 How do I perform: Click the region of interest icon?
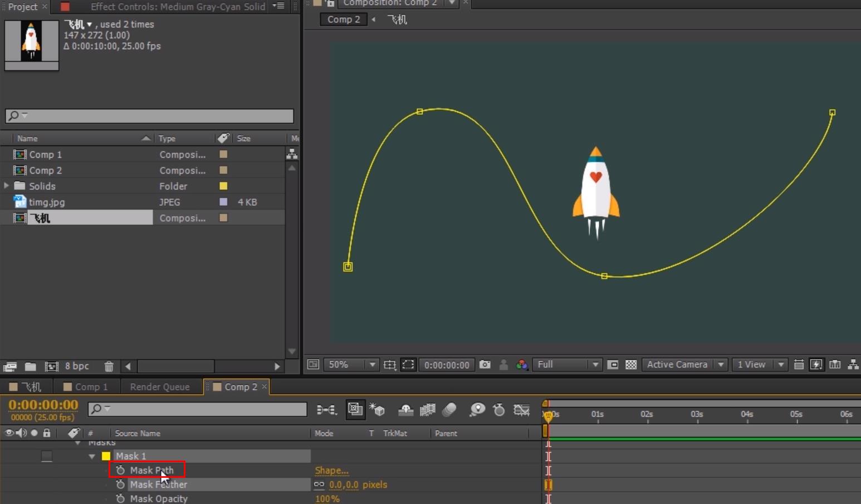tap(408, 365)
